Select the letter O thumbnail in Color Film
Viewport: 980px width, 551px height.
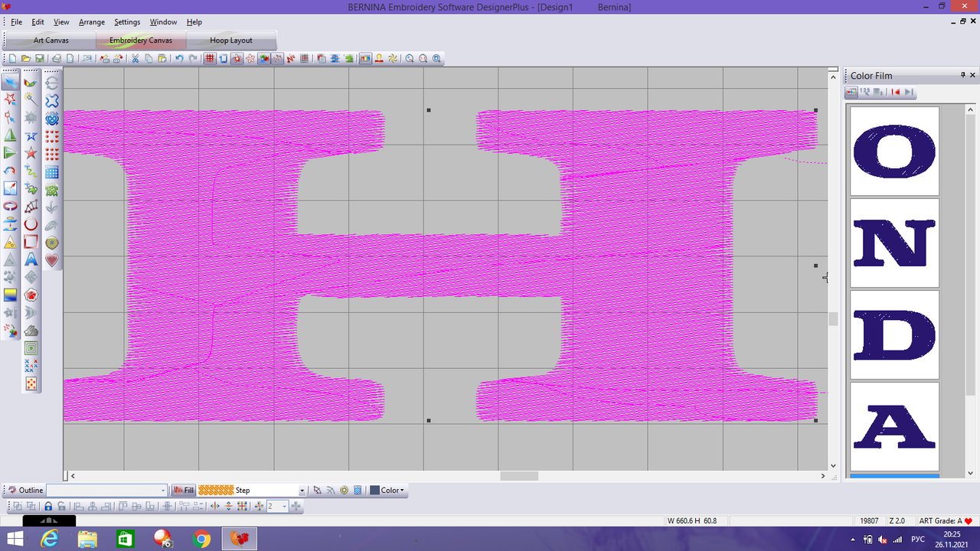(894, 151)
